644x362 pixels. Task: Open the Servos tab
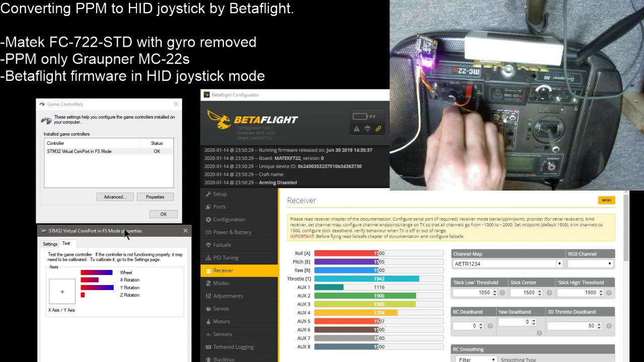(x=239, y=309)
